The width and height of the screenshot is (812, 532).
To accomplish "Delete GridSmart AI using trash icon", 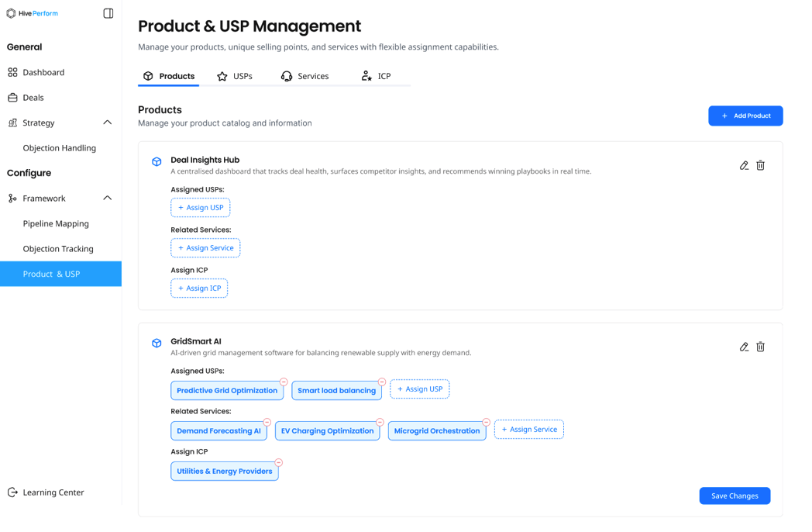I will point(760,347).
